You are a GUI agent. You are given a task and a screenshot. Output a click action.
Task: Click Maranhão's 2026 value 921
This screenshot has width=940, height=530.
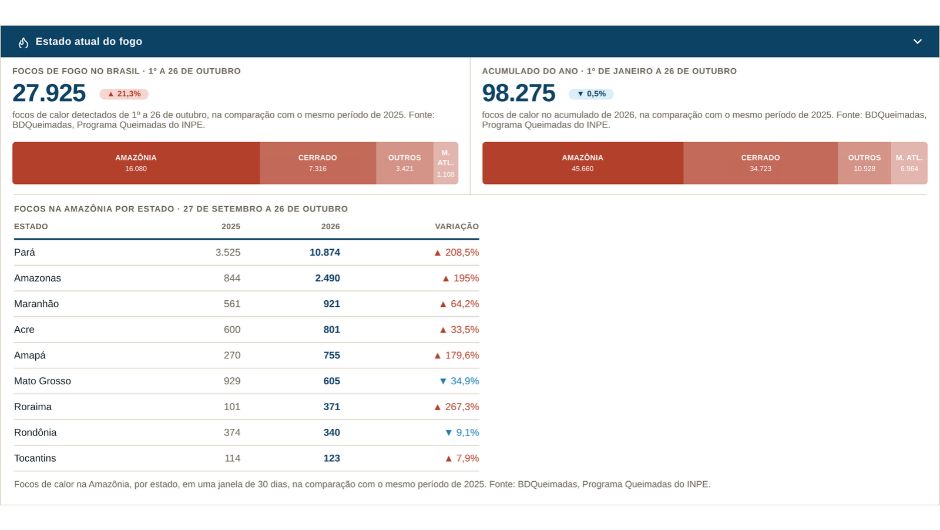(332, 304)
